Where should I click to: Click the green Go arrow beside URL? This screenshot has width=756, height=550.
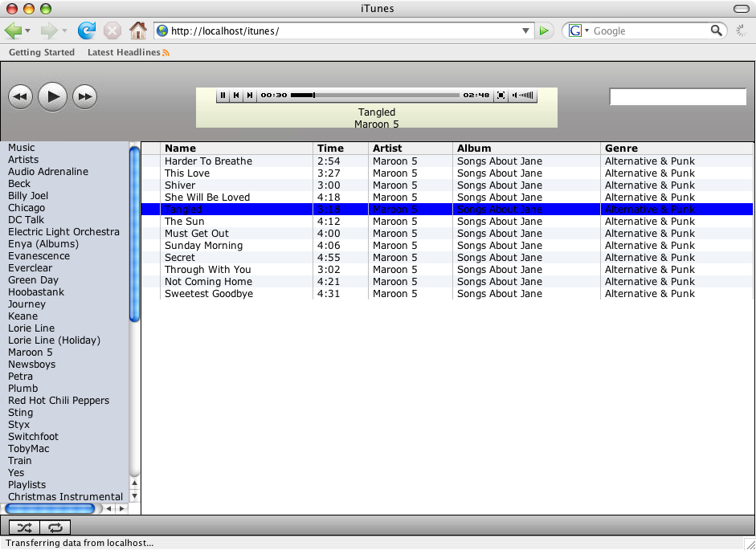[x=544, y=31]
